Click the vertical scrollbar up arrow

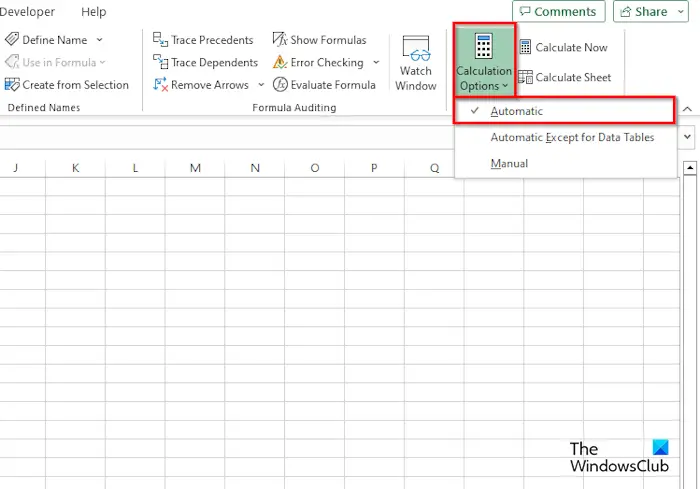[690, 168]
